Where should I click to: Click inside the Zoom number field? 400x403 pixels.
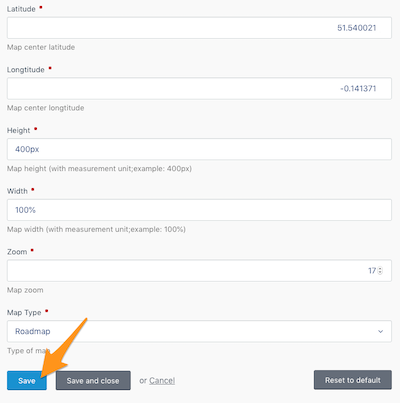click(x=199, y=271)
